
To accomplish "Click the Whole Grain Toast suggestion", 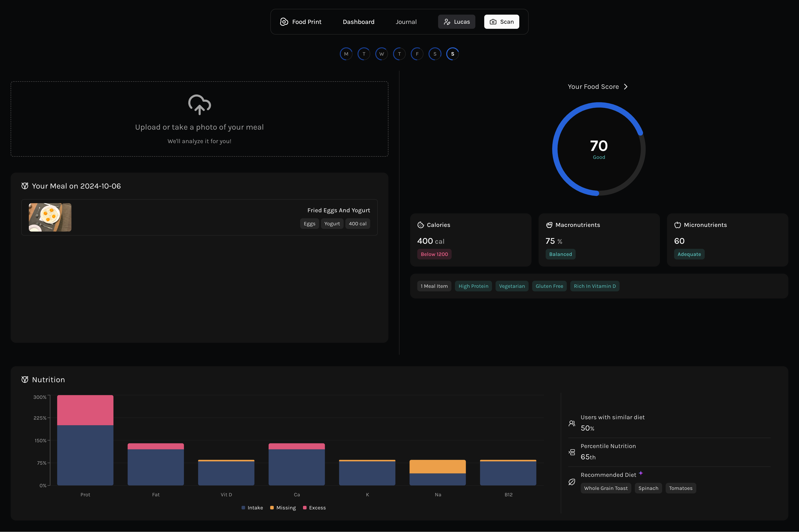I will (605, 488).
